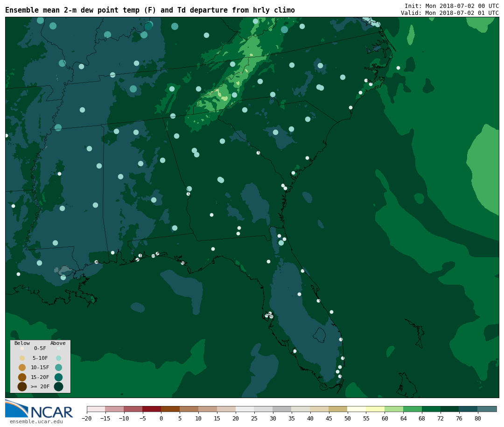Select the colorbar swatch between 20 and 25
504x427 pixels.
[x=245, y=409]
